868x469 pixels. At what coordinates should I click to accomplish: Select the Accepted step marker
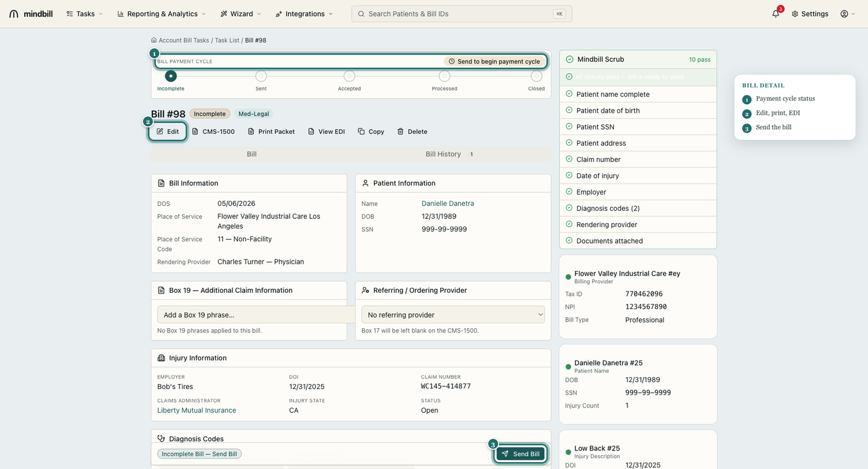[349, 76]
